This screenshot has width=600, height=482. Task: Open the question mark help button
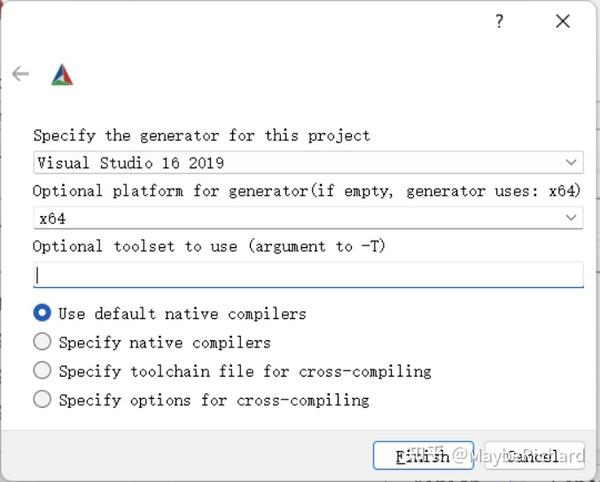click(x=499, y=21)
